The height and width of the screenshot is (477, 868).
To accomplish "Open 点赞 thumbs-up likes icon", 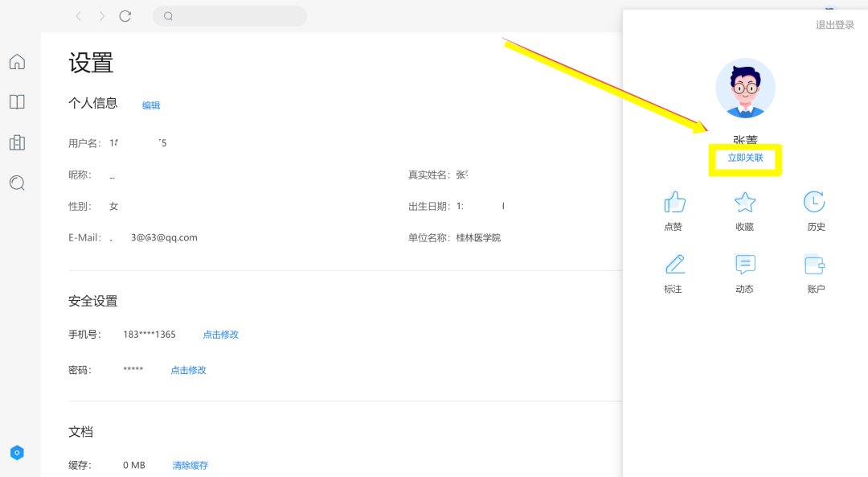I will [674, 202].
